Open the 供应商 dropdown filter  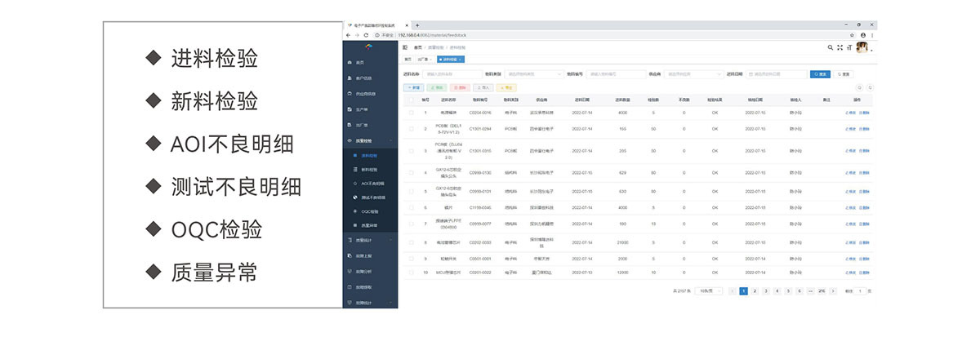pyautogui.click(x=693, y=74)
